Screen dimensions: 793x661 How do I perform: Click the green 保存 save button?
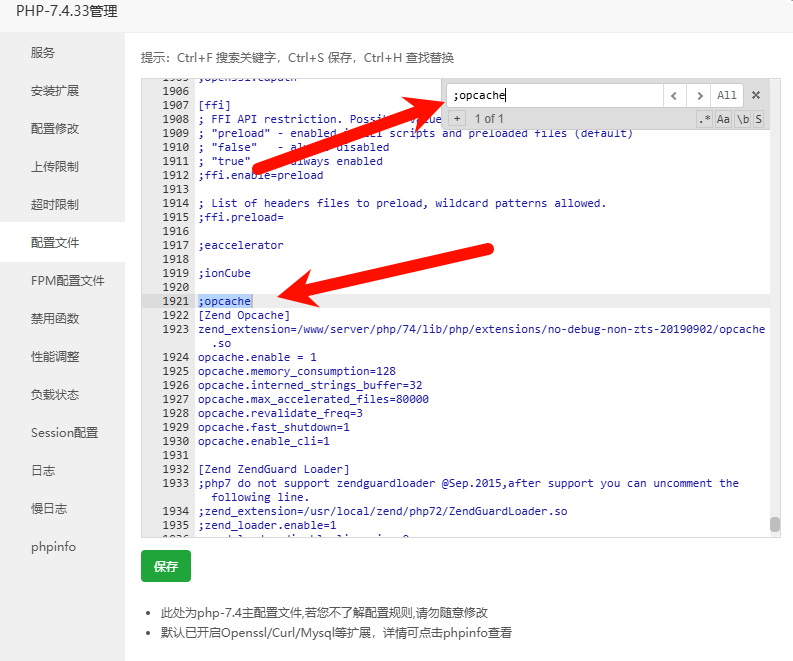(x=166, y=566)
